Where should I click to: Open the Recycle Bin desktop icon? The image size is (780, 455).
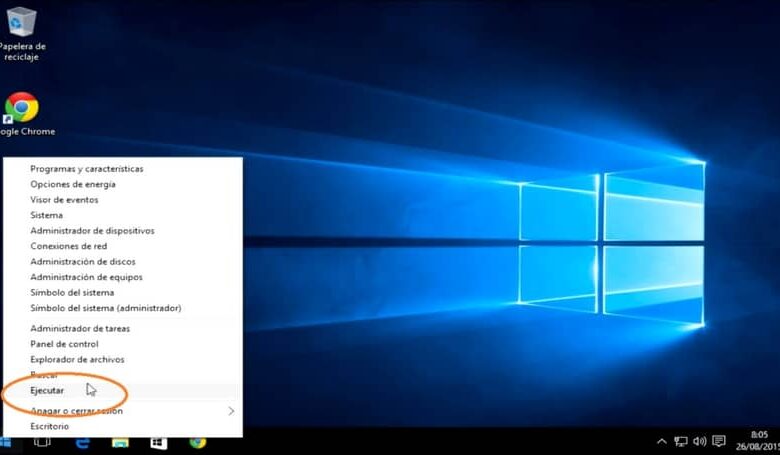pyautogui.click(x=21, y=33)
